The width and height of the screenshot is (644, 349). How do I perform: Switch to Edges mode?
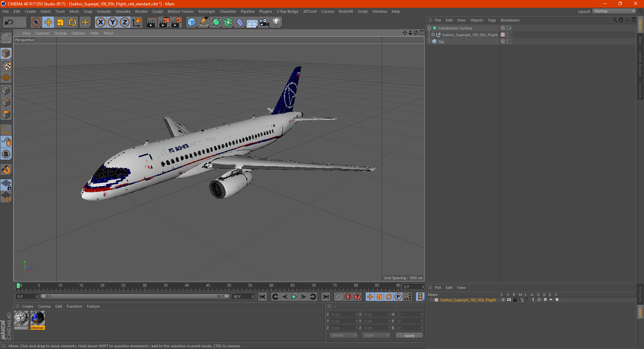(6, 102)
